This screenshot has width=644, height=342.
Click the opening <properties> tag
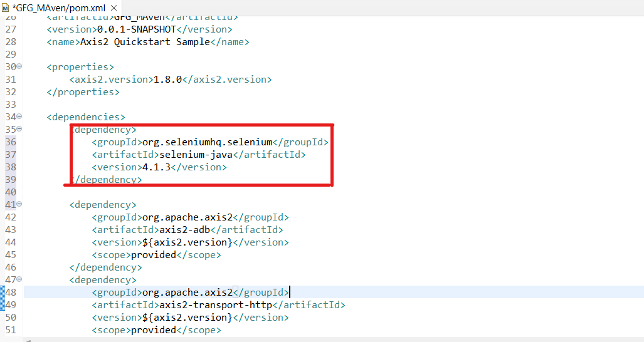click(x=80, y=67)
